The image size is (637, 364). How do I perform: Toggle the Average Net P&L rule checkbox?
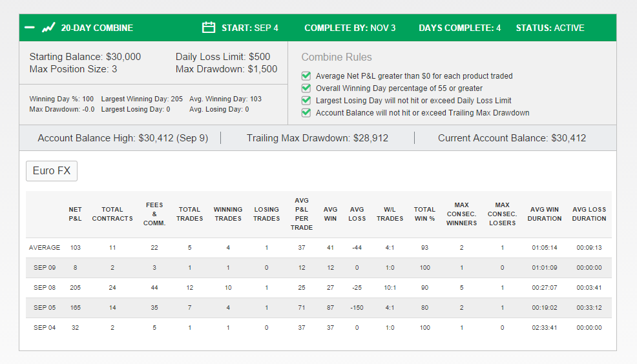click(x=306, y=76)
